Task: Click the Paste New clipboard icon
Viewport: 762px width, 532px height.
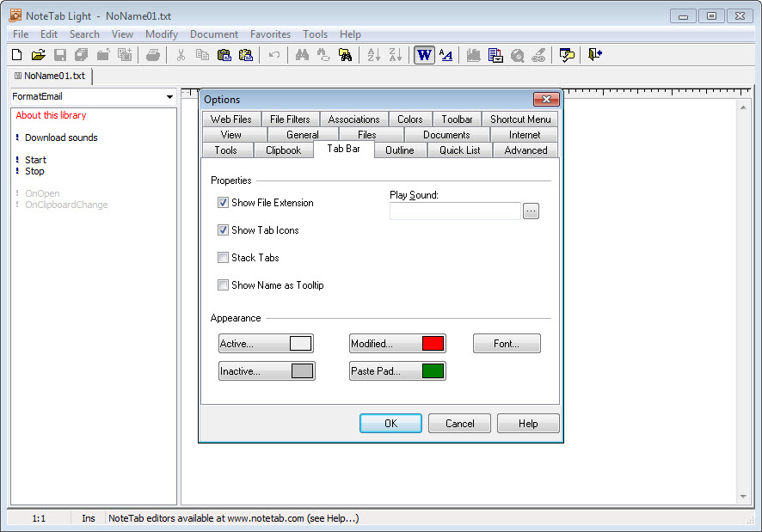Action: 246,55
